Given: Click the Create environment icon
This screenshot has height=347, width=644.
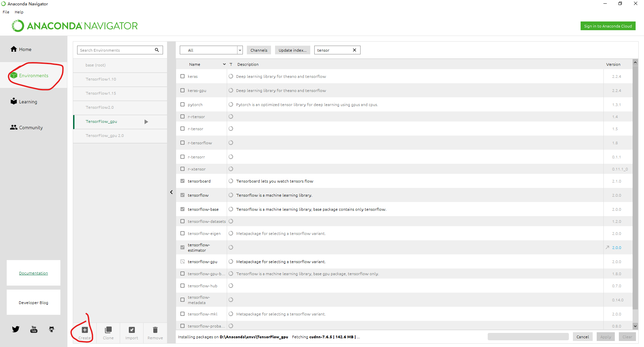Looking at the screenshot, I should pos(85,330).
